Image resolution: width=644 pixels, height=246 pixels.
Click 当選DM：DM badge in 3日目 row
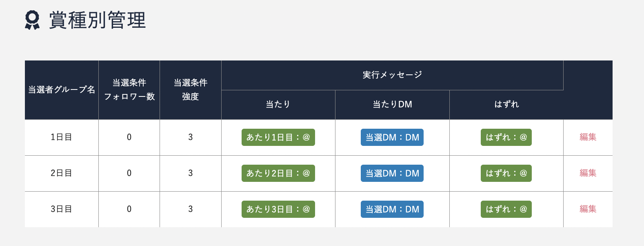pyautogui.click(x=392, y=209)
